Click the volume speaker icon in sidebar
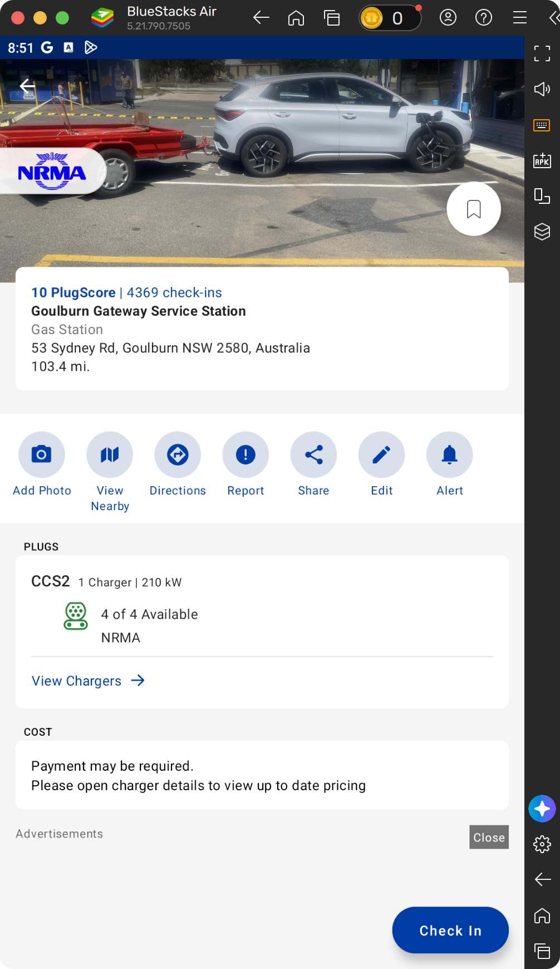Screen dimensions: 560x969 [542, 89]
